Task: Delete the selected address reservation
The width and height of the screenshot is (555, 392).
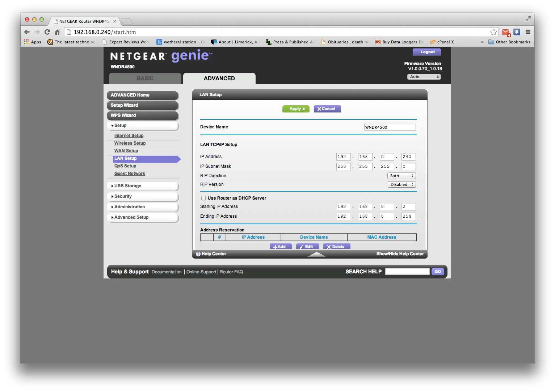Action: pos(337,247)
